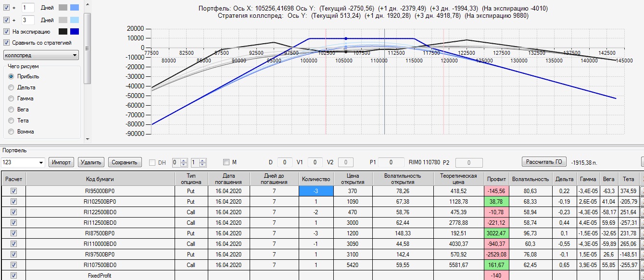Click the opening price 5420 cell

coord(352,265)
